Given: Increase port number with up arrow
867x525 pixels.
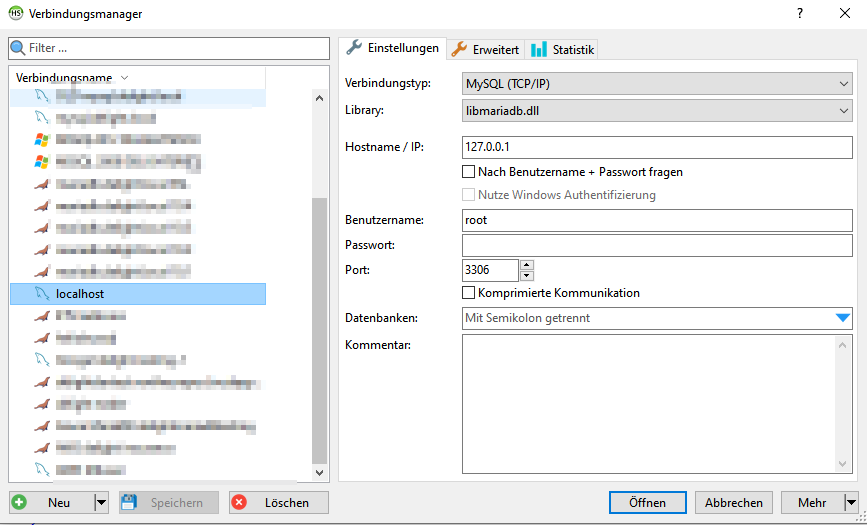Looking at the screenshot, I should 527,265.
